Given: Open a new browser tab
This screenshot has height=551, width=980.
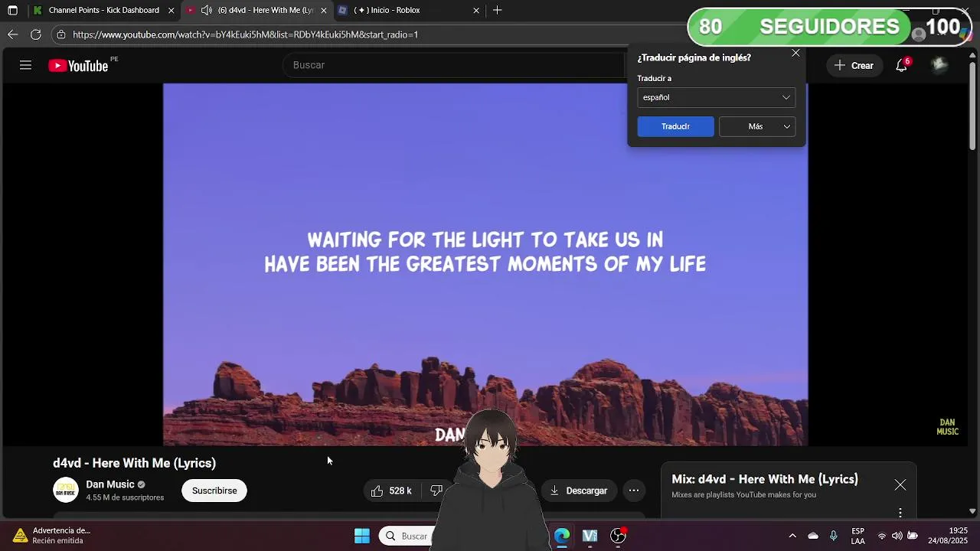Looking at the screenshot, I should pyautogui.click(x=498, y=10).
